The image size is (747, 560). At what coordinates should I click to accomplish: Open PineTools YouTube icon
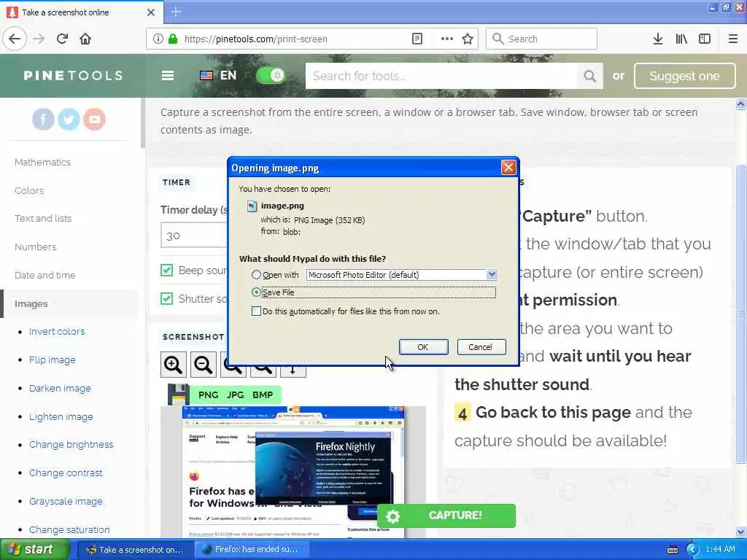click(x=94, y=119)
